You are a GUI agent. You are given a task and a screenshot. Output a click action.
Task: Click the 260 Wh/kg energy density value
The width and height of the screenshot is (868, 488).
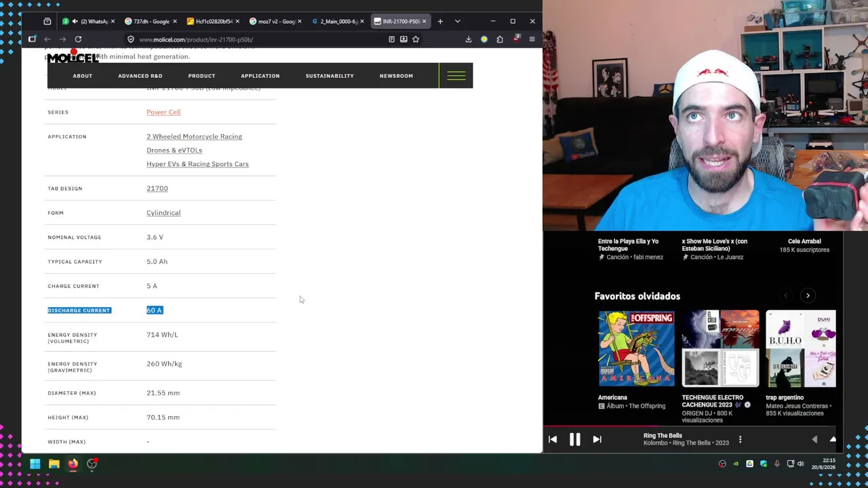click(164, 363)
